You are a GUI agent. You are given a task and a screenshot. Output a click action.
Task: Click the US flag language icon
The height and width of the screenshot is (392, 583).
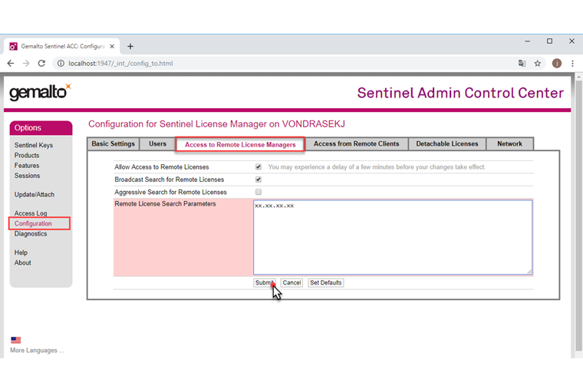[15, 340]
